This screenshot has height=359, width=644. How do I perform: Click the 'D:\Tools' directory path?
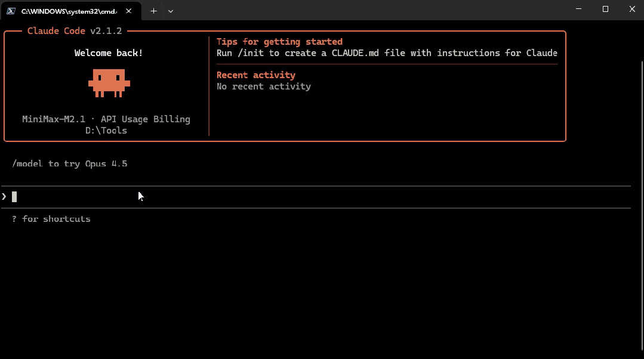coord(106,131)
